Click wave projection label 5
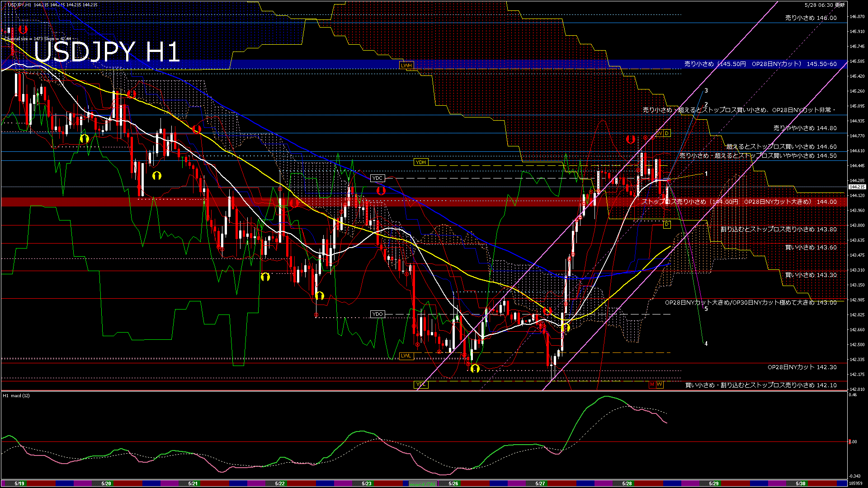This screenshot has width=868, height=488. [706, 309]
